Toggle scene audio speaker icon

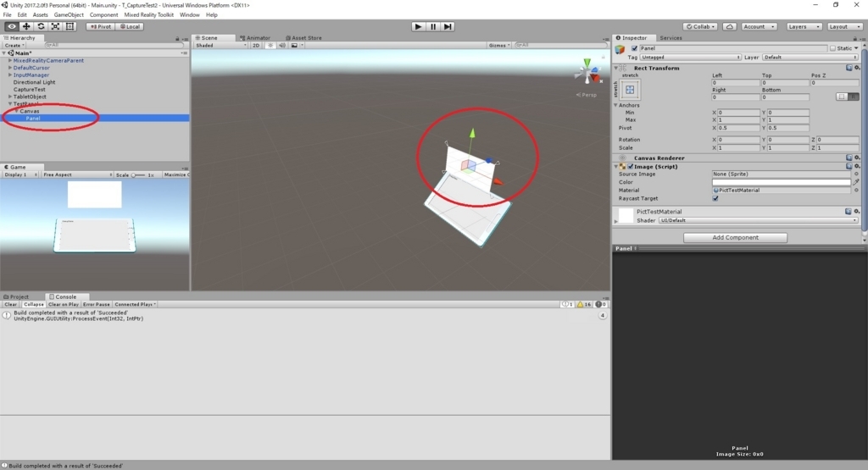[x=282, y=46]
